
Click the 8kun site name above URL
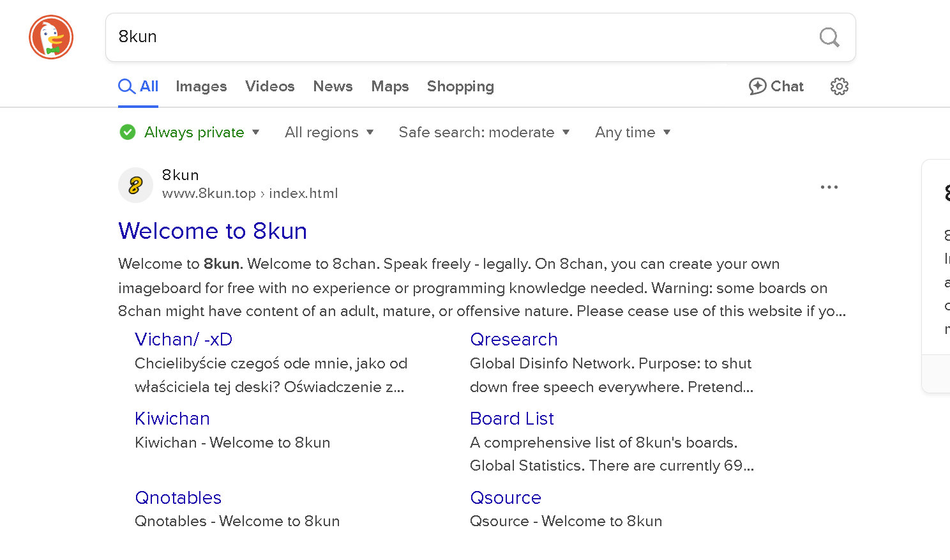click(x=181, y=175)
